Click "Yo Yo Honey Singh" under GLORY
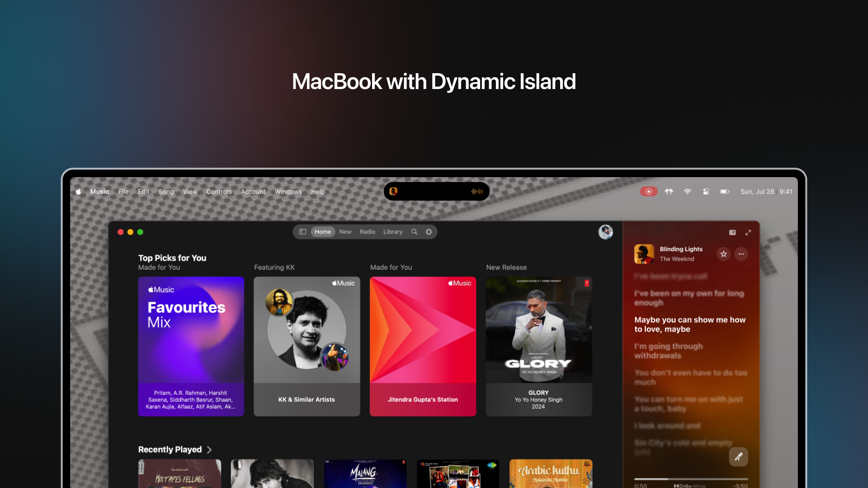 click(x=538, y=400)
